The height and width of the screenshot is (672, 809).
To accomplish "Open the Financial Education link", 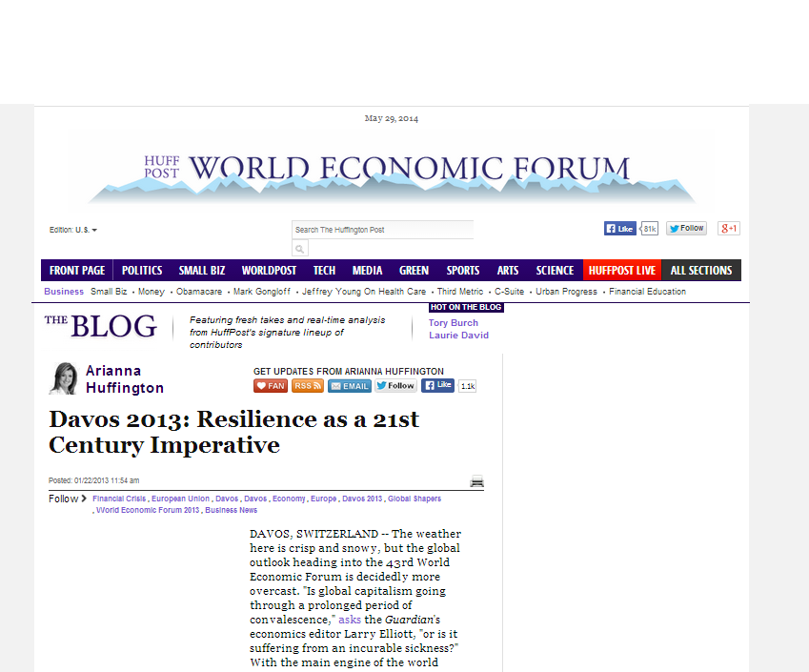I will [648, 292].
